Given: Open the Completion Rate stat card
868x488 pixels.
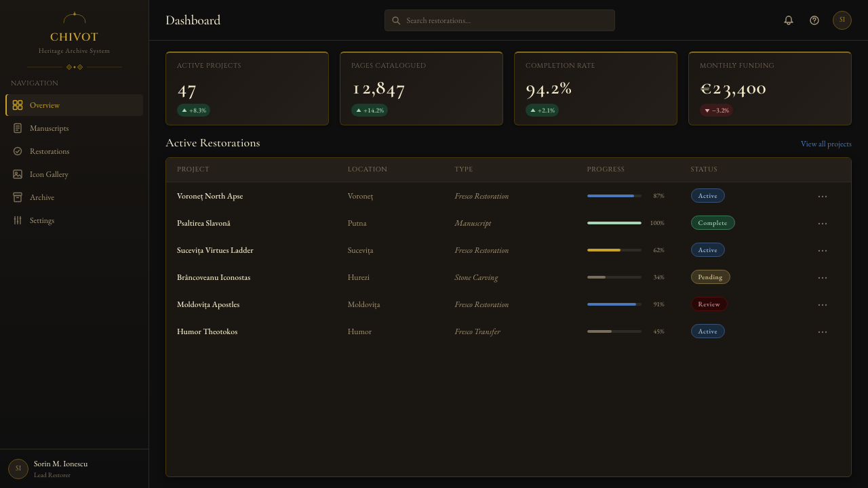Looking at the screenshot, I should click(x=596, y=89).
